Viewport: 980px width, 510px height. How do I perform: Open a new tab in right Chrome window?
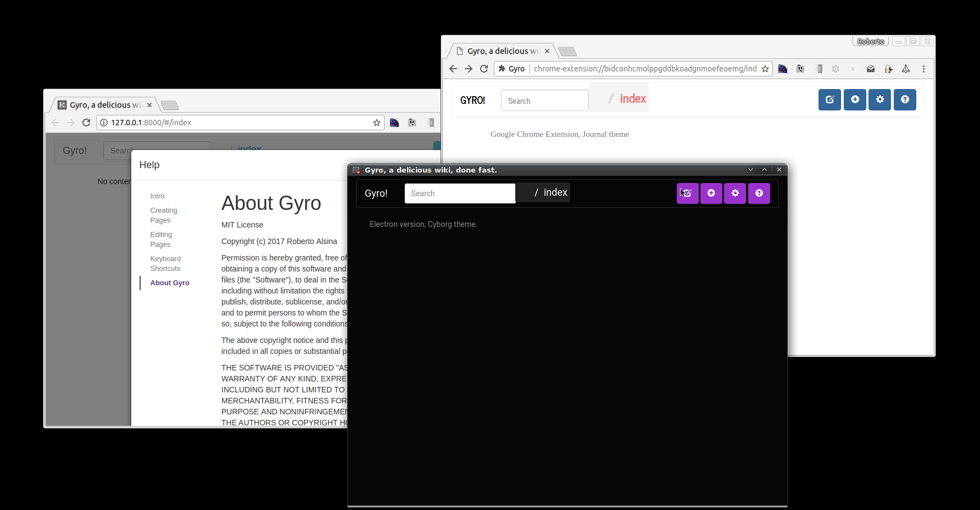tap(567, 52)
